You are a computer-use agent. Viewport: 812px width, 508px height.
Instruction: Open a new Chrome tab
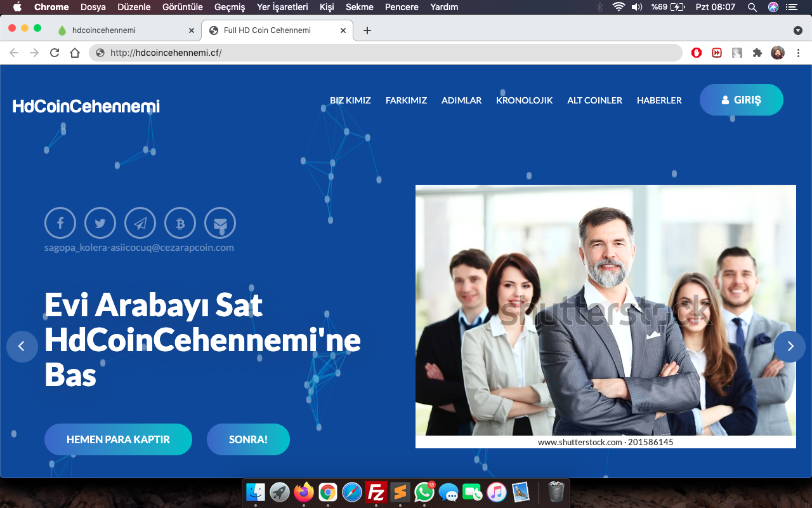coord(367,30)
